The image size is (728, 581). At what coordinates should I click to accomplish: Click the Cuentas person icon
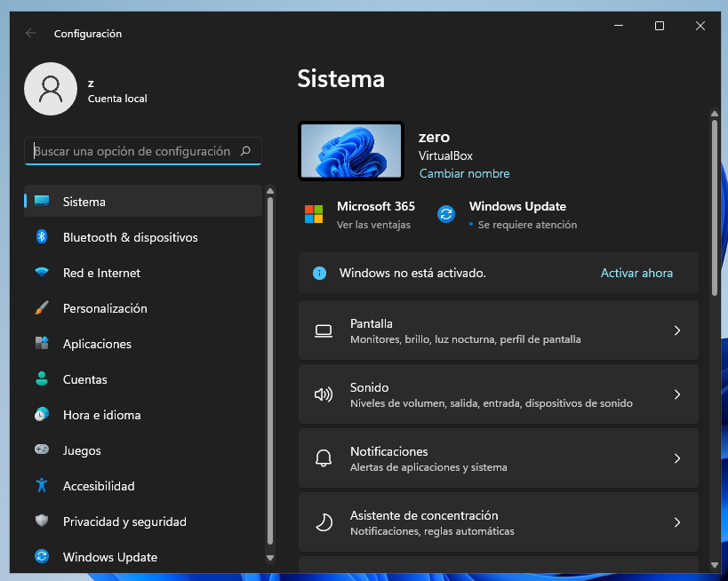(x=42, y=378)
